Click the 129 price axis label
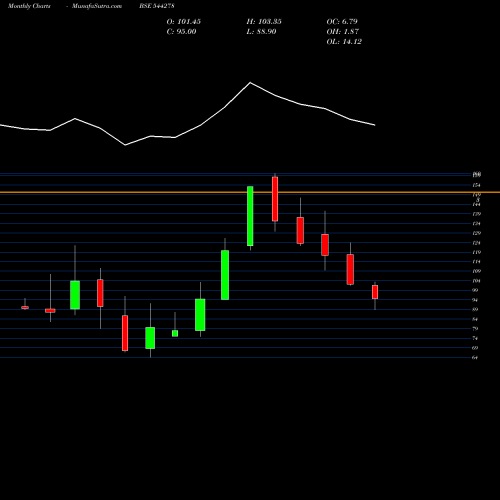The height and width of the screenshot is (500, 500). coord(477,233)
